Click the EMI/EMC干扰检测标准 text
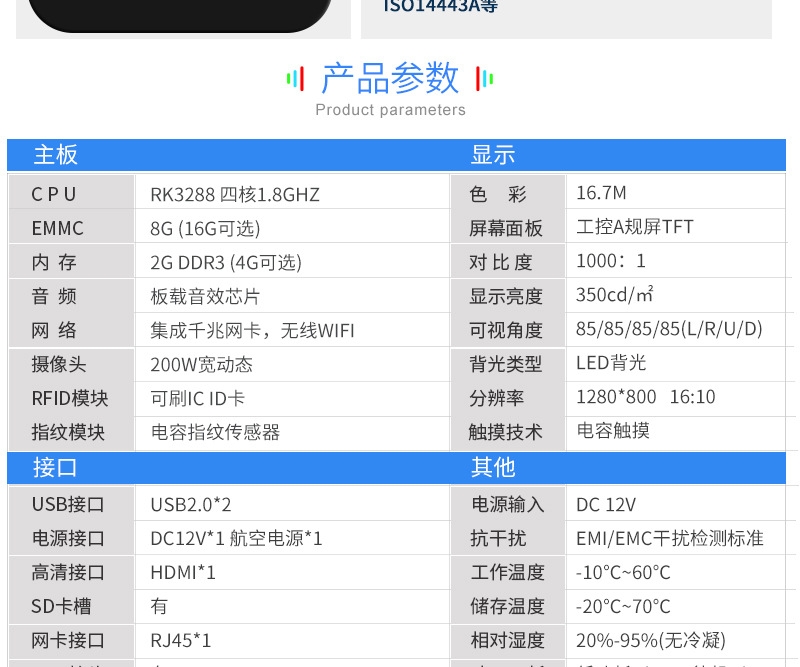This screenshot has height=667, width=800. tap(669, 538)
